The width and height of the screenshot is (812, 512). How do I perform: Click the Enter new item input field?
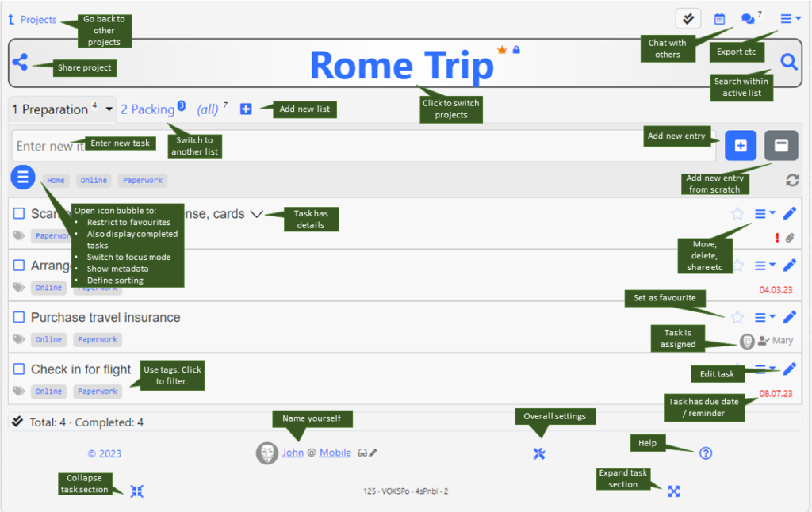coord(48,147)
